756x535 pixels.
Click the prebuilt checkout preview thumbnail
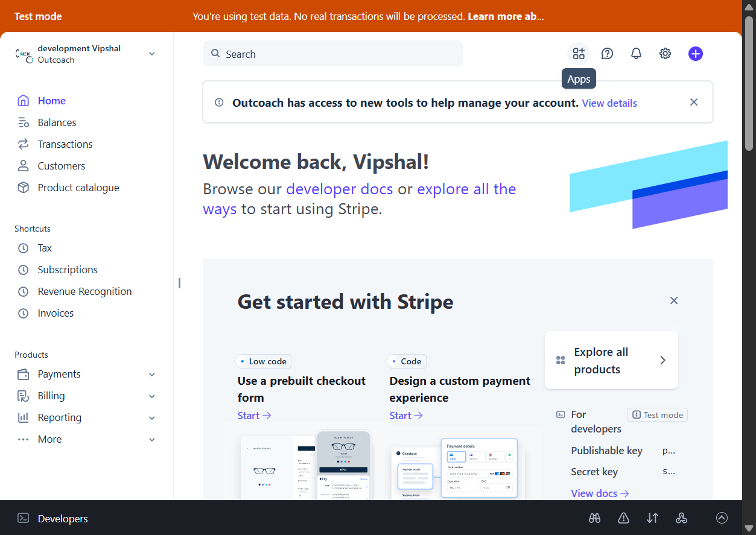point(305,464)
